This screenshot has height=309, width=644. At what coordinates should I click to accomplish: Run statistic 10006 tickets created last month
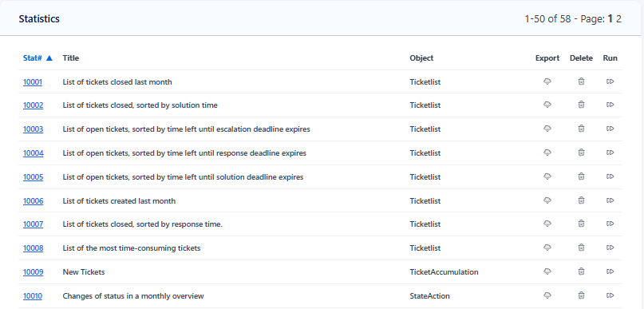click(610, 200)
